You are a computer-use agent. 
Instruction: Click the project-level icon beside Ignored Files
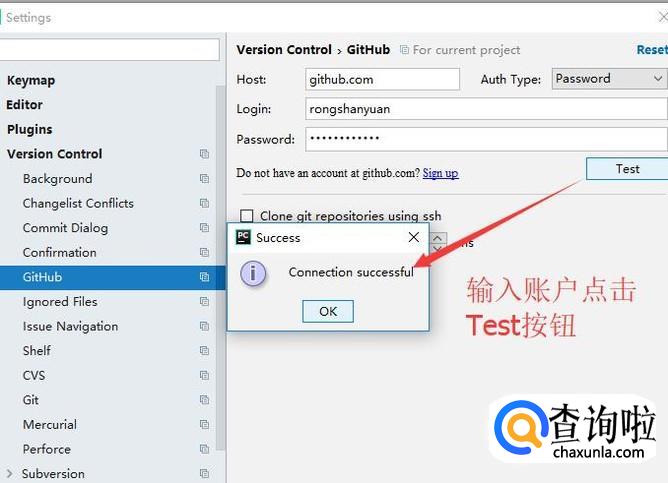click(204, 302)
